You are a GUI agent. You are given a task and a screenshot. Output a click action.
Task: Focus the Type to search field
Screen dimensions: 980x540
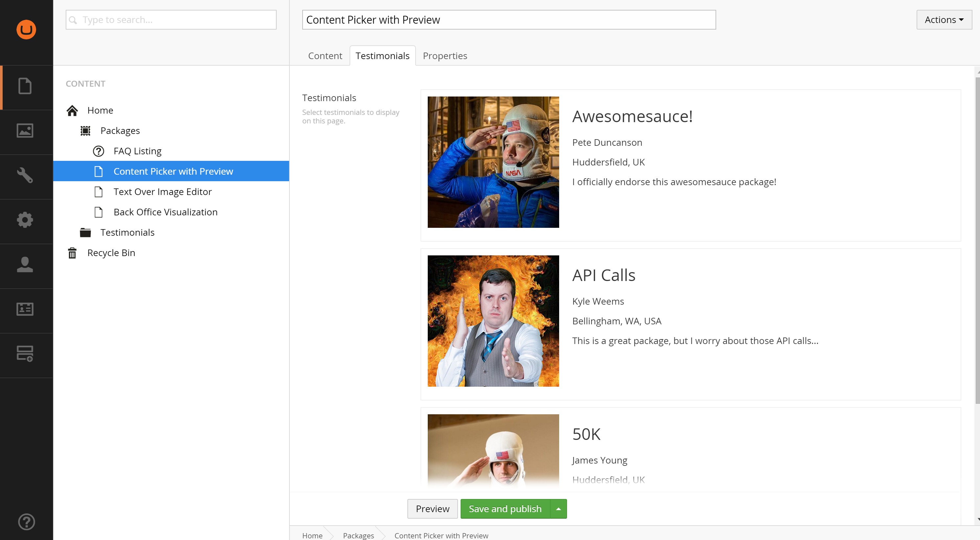(x=171, y=20)
